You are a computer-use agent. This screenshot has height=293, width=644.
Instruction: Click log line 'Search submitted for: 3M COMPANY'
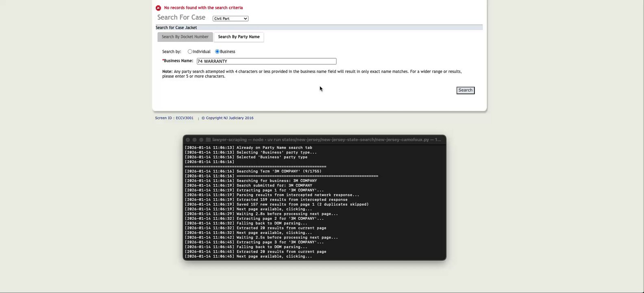point(248,186)
